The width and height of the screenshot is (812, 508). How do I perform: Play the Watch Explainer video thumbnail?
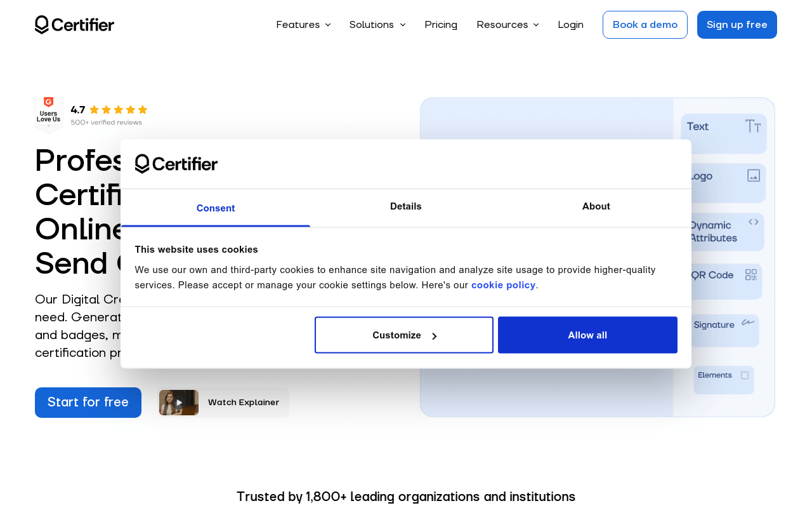(179, 403)
